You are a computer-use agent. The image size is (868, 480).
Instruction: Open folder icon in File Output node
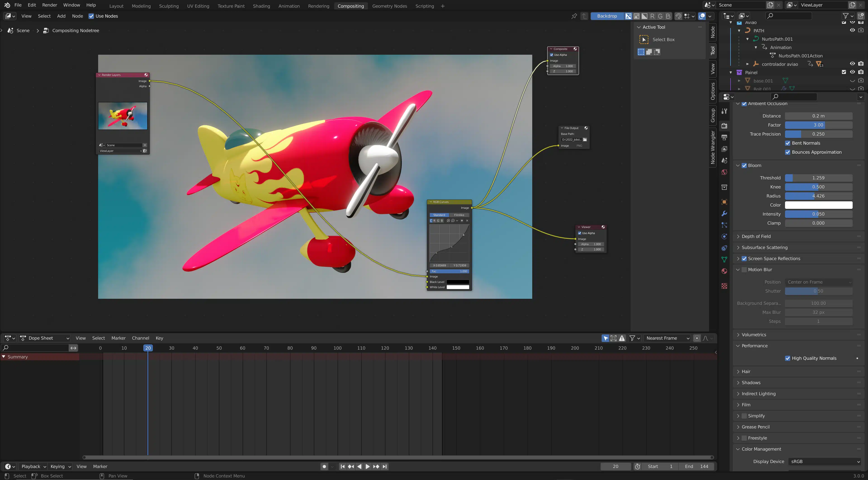click(585, 139)
